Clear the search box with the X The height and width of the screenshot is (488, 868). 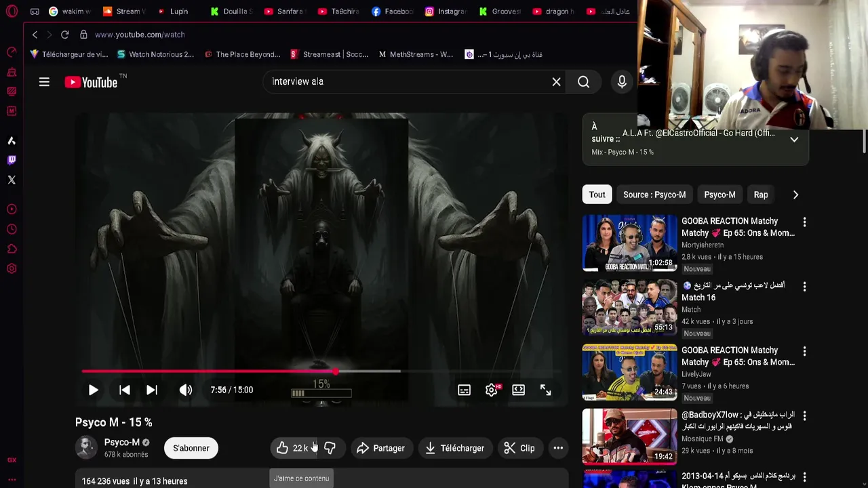(556, 82)
